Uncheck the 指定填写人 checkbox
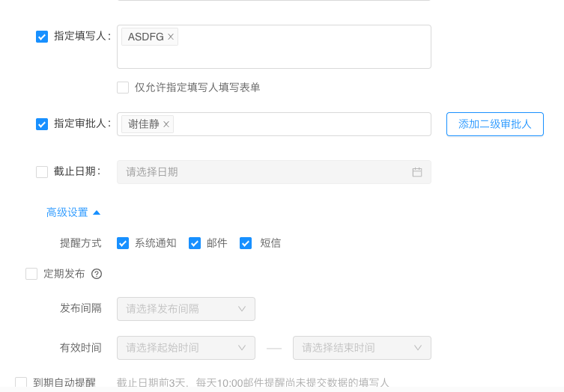The image size is (564, 392). click(42, 37)
